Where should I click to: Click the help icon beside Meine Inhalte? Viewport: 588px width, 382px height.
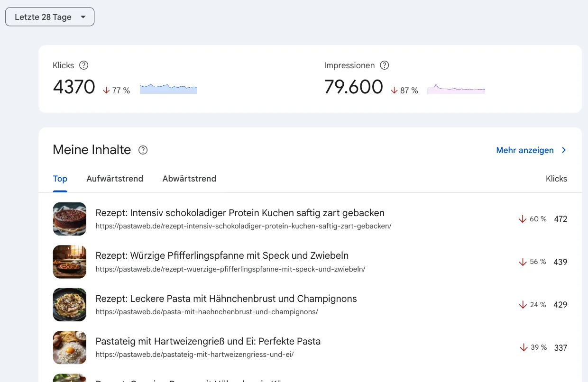point(143,150)
